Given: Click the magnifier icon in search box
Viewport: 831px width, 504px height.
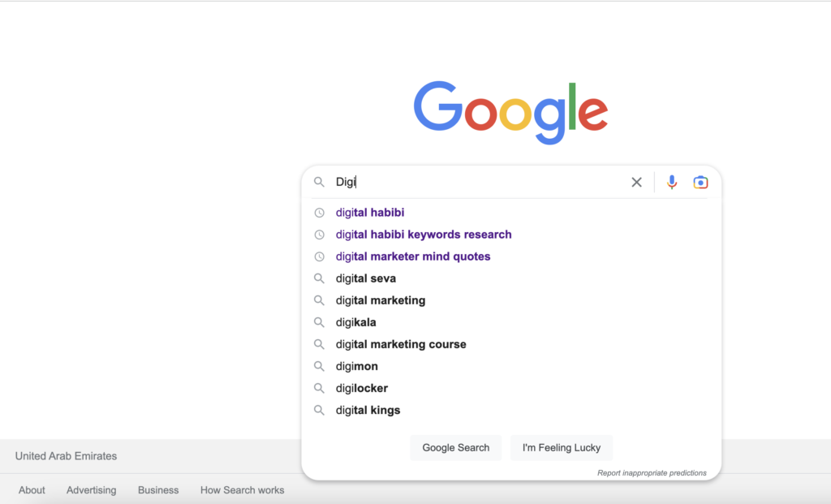Looking at the screenshot, I should click(x=320, y=183).
